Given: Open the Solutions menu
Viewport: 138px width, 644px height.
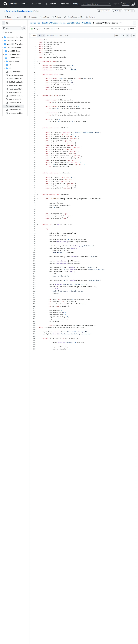Looking at the screenshot, I should tap(25, 4).
